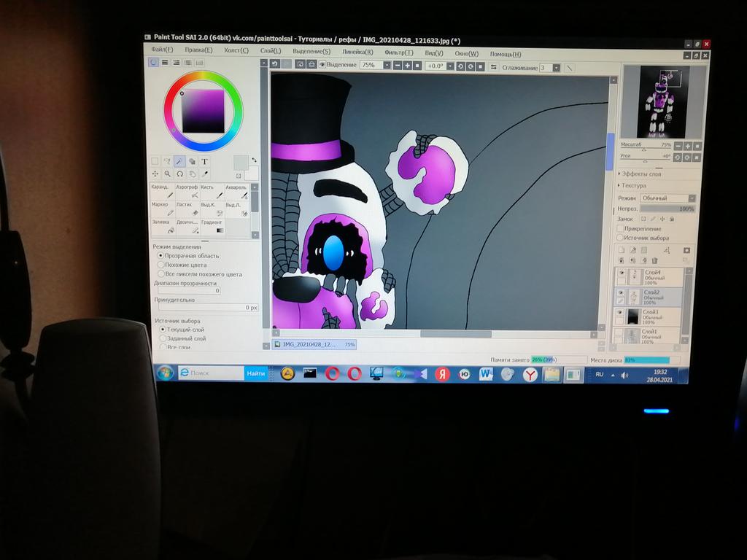Open the Холст menu
This screenshot has width=747, height=560.
click(236, 50)
